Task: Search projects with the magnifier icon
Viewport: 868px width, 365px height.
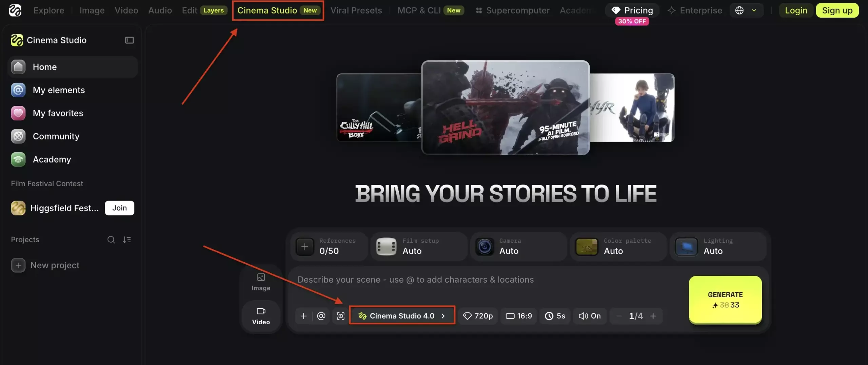Action: pos(111,239)
